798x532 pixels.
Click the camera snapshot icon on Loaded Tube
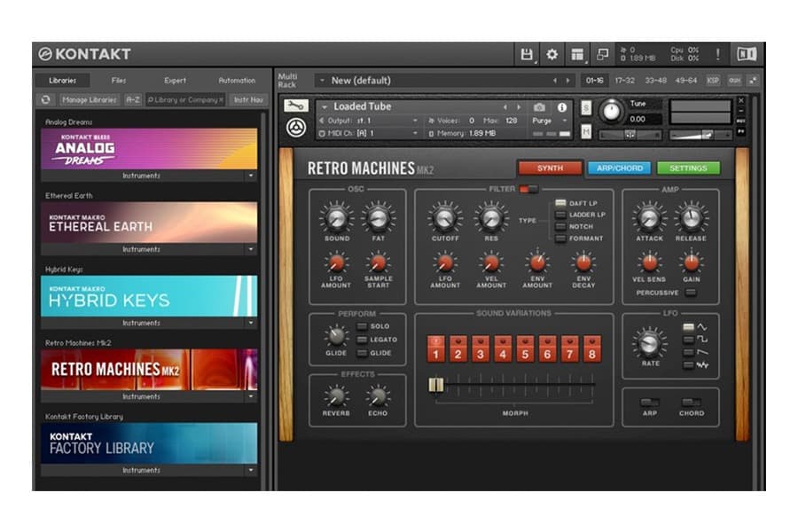[x=539, y=106]
